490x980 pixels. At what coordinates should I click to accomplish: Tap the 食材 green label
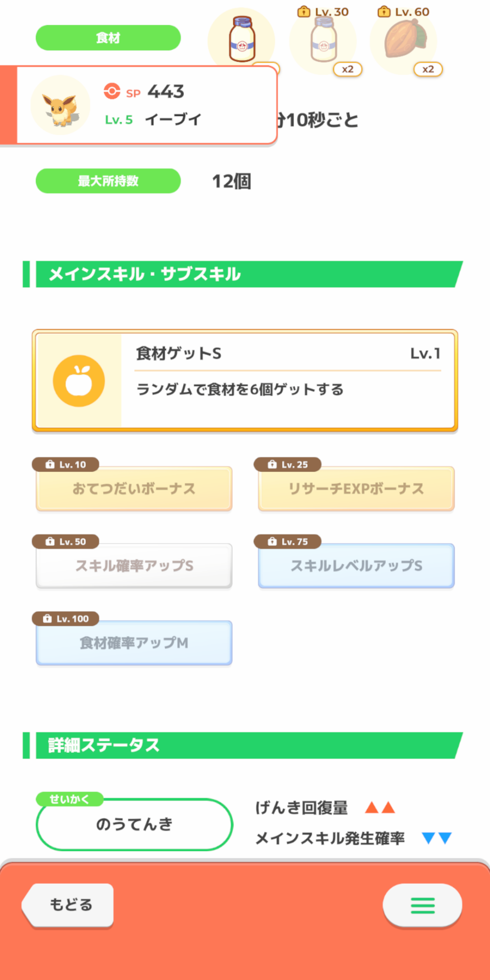point(108,38)
